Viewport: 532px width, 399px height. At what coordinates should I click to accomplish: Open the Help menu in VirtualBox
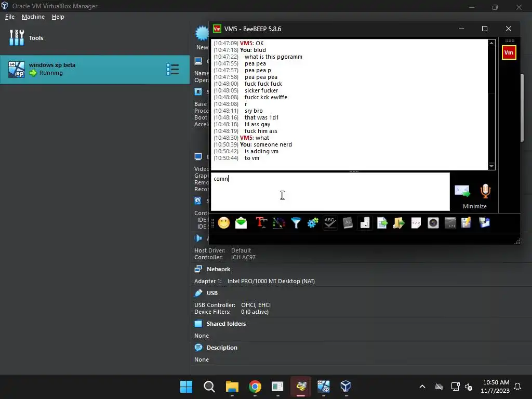tap(58, 17)
